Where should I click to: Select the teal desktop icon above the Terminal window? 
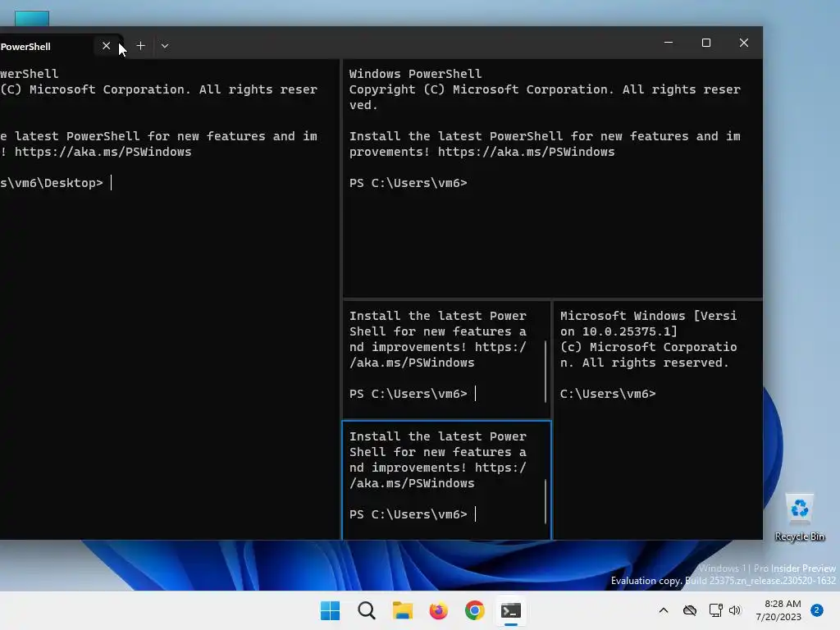pos(32,18)
